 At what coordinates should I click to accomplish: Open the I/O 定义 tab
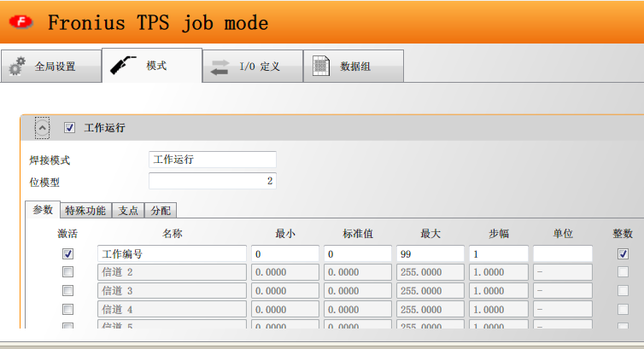(x=253, y=66)
